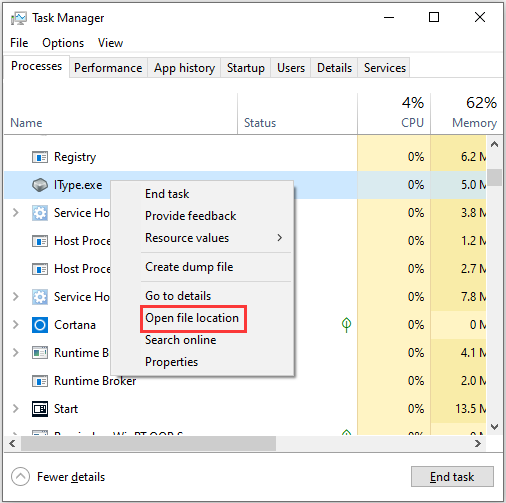Click the vertical scrollbar down arrow
This screenshot has width=506, height=503.
494,427
